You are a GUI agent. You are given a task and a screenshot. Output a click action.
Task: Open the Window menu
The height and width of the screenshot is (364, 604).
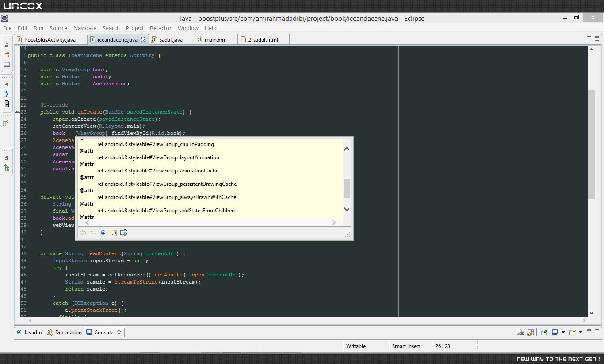(188, 28)
